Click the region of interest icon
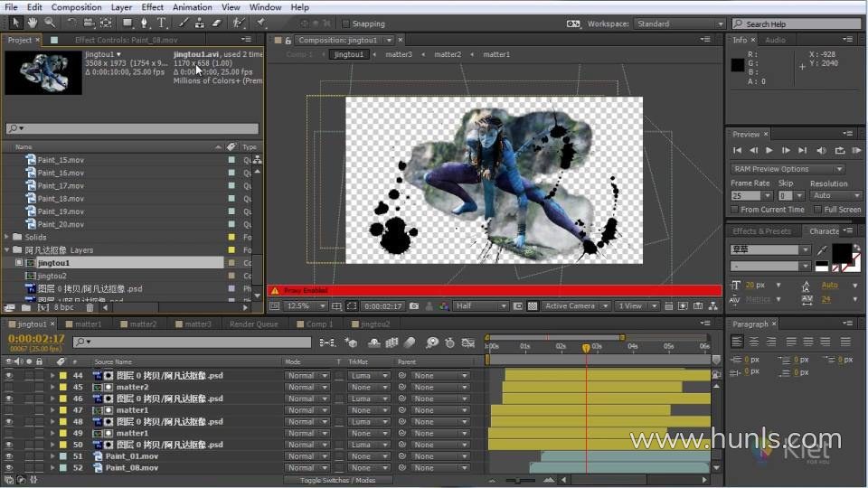This screenshot has height=488, width=868. pyautogui.click(x=352, y=306)
